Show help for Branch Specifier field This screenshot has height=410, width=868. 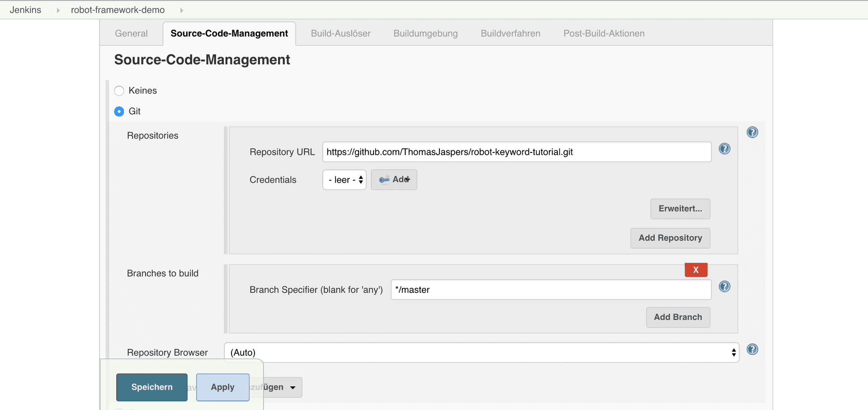pyautogui.click(x=724, y=286)
